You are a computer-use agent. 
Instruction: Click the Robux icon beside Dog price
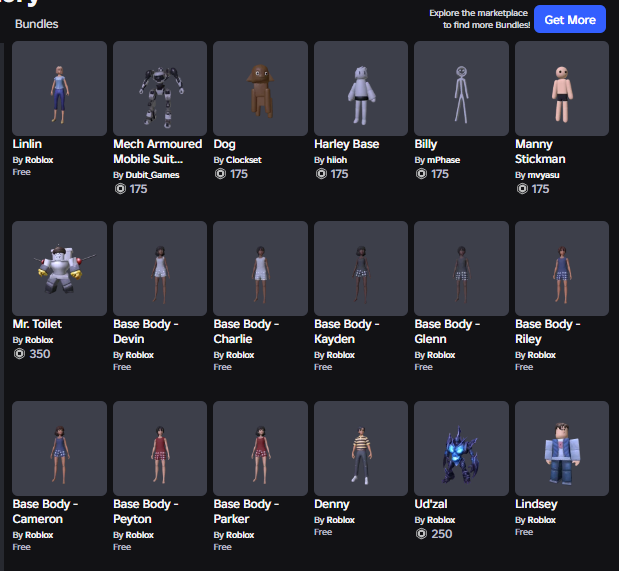tap(220, 174)
